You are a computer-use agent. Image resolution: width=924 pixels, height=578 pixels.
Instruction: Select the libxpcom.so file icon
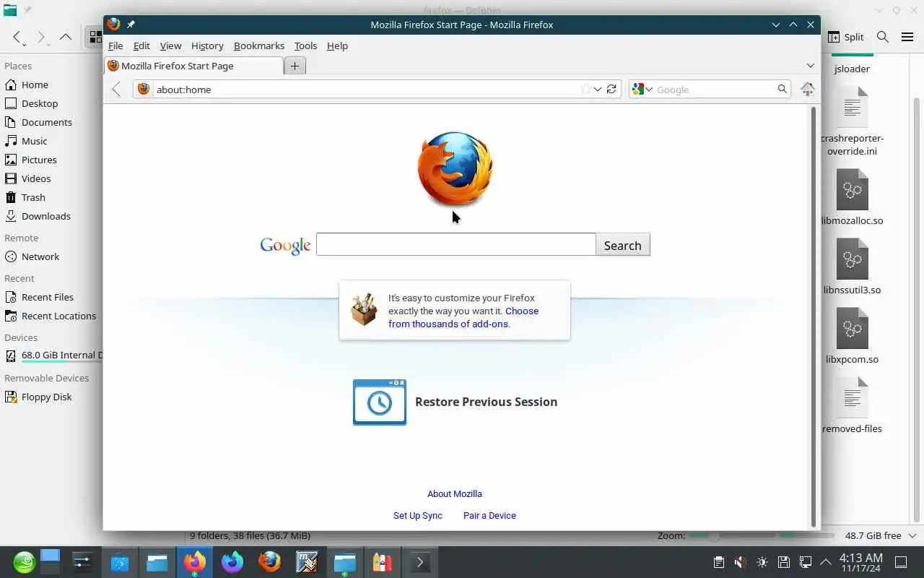[x=852, y=328]
